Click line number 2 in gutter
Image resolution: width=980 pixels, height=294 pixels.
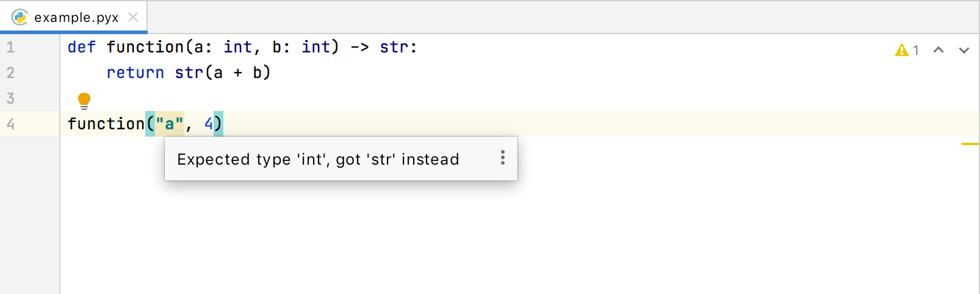click(x=10, y=73)
